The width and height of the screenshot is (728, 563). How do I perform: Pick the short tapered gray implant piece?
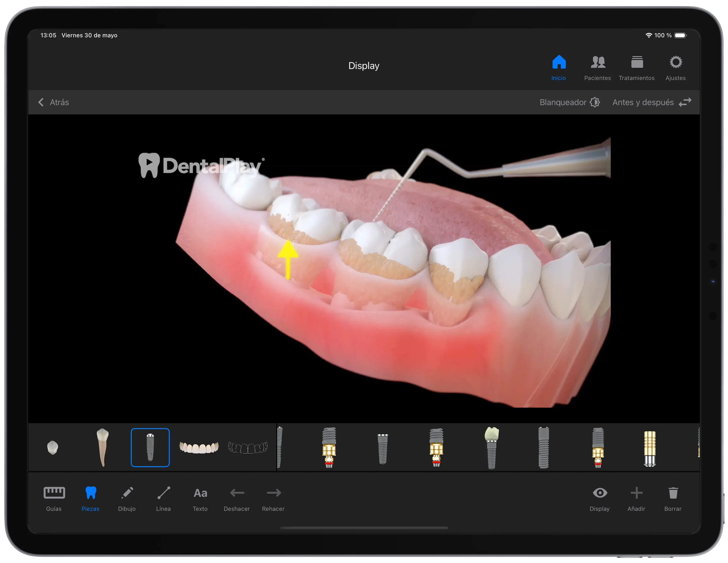[383, 449]
